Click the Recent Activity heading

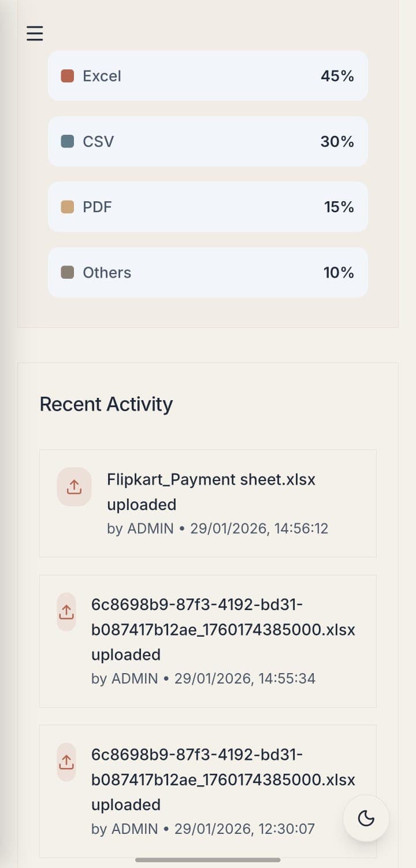106,404
